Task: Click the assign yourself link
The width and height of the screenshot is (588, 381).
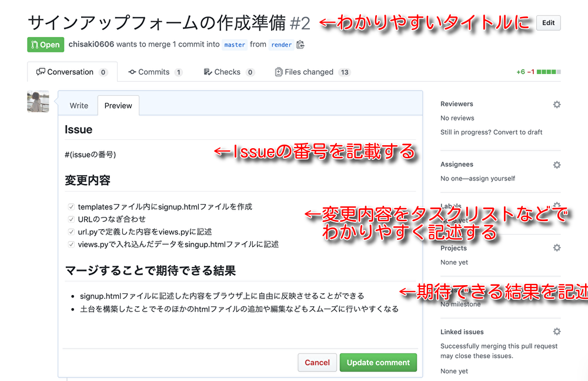Action: coord(492,179)
